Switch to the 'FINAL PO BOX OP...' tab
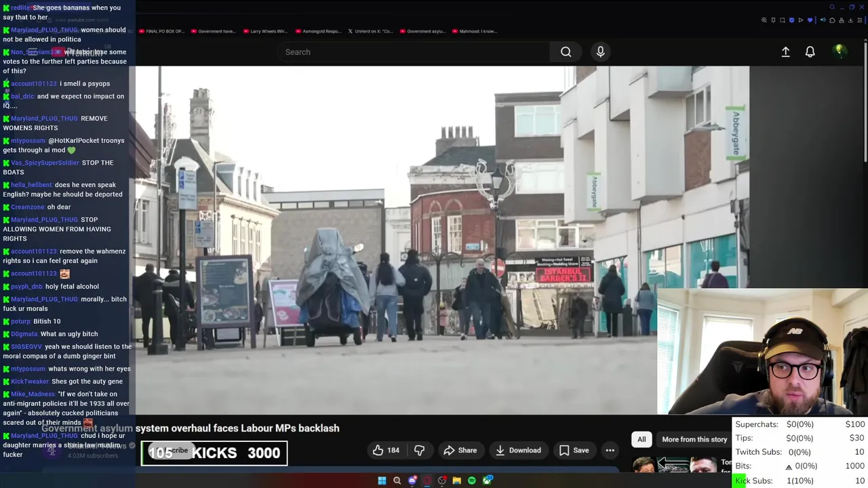The width and height of the screenshot is (868, 488). pyautogui.click(x=161, y=31)
